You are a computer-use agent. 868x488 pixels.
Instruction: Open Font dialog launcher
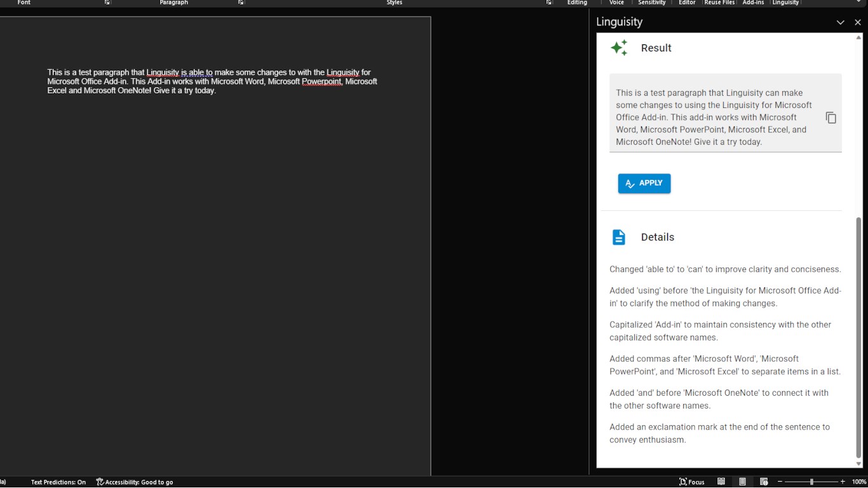[107, 3]
